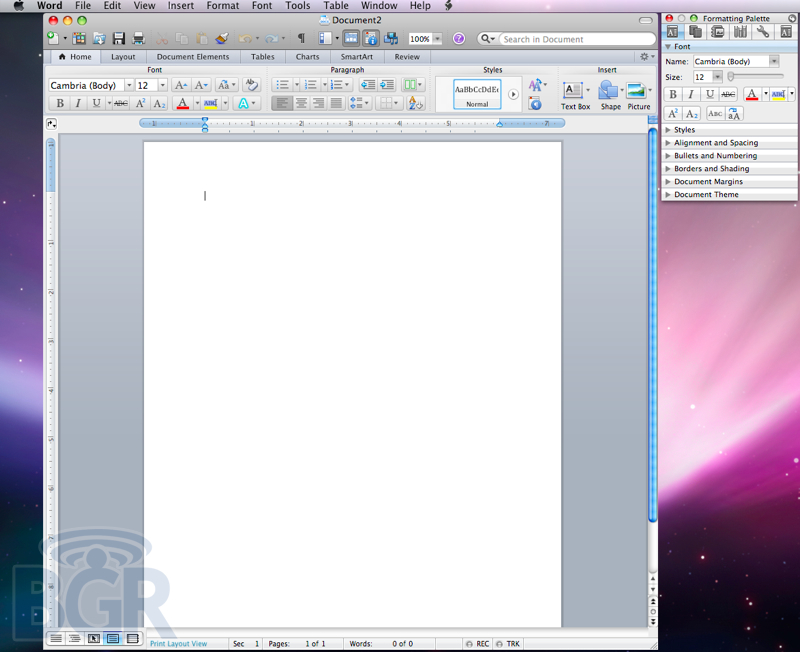Image resolution: width=800 pixels, height=652 pixels.
Task: Expand the Alignment and Spacing section
Action: (x=715, y=143)
